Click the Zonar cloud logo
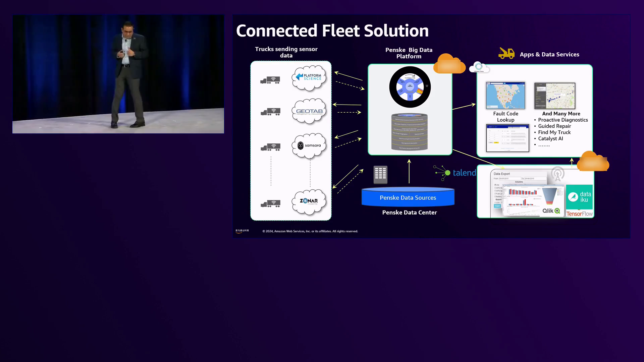The width and height of the screenshot is (644, 362). (x=309, y=201)
